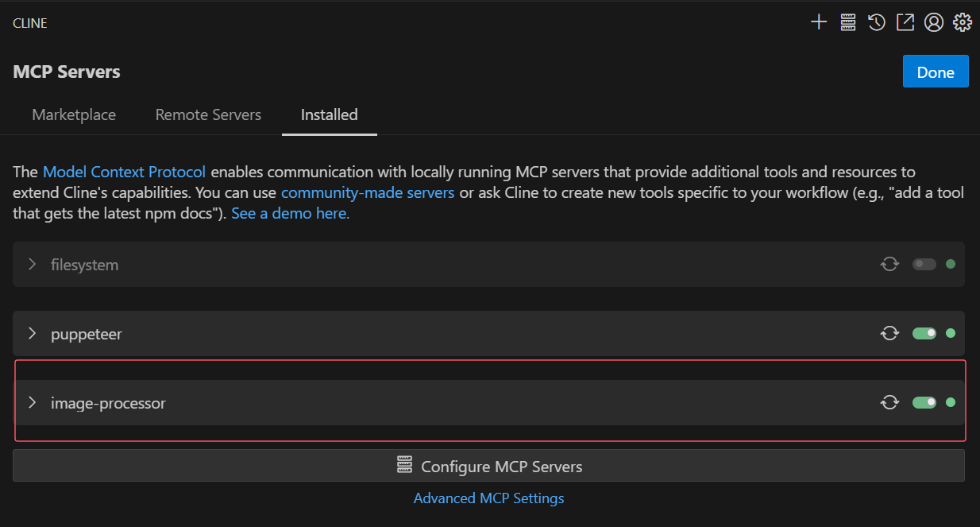Expand the image-processor server details
980x527 pixels.
[32, 402]
